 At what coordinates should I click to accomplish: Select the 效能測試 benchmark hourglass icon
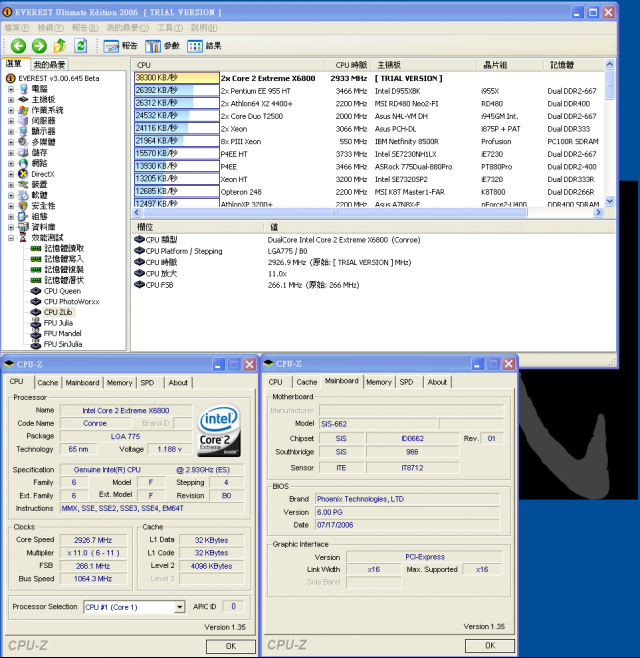pyautogui.click(x=24, y=238)
